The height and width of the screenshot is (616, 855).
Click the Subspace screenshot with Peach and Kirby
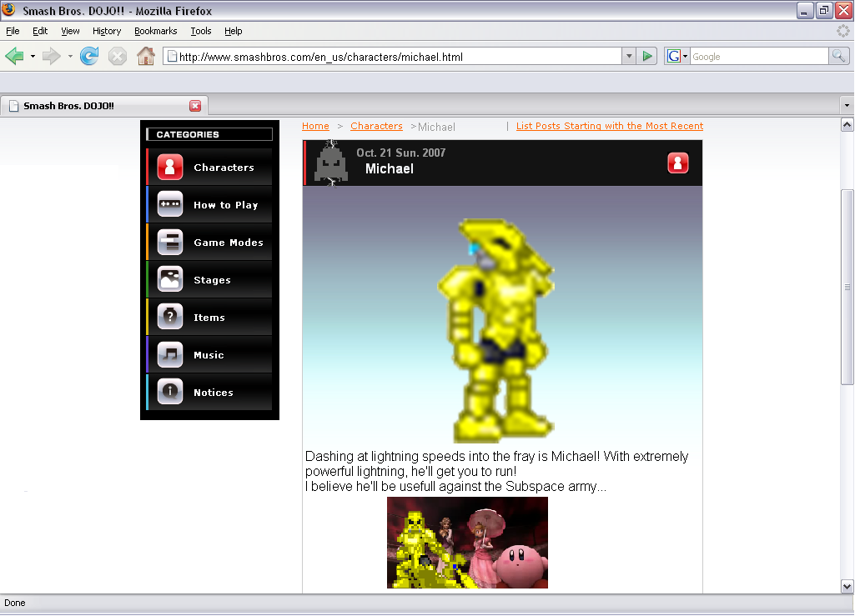pos(467,543)
